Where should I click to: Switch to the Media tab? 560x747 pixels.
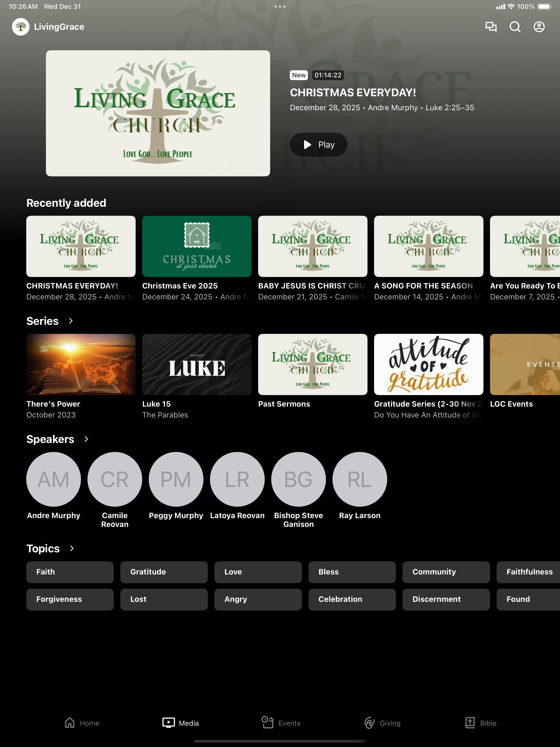click(180, 723)
